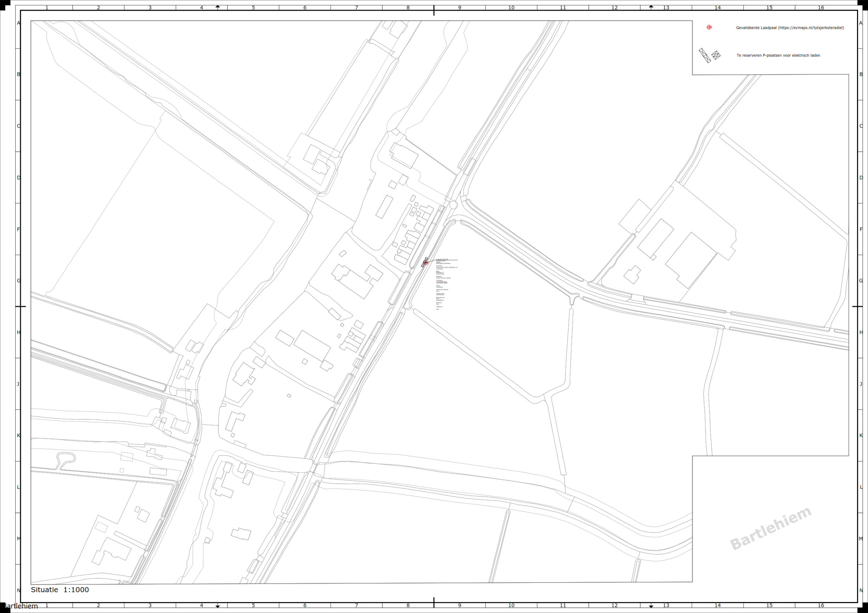
Task: Click the grey Bartlehiem watermark text
Action: click(771, 528)
